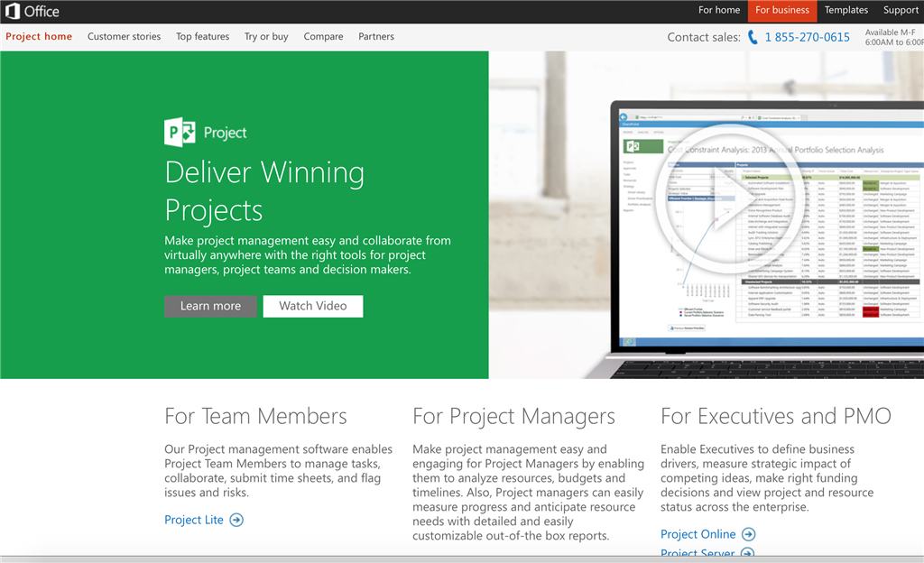Select the For business tab
Image resolution: width=924 pixels, height=563 pixels.
coord(782,10)
